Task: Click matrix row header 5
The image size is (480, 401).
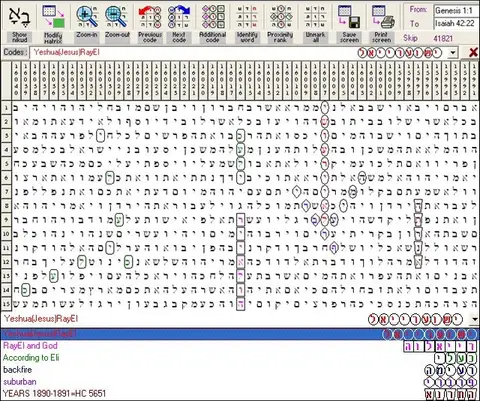Action: click(x=6, y=164)
